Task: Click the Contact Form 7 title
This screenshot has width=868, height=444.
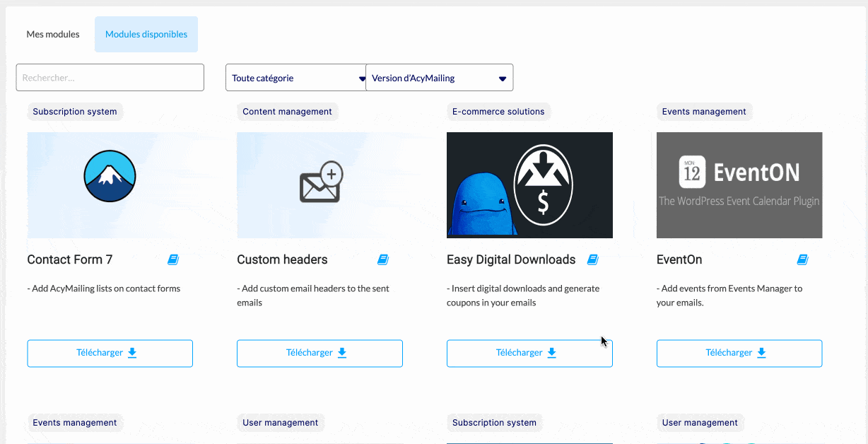Action: coord(70,259)
